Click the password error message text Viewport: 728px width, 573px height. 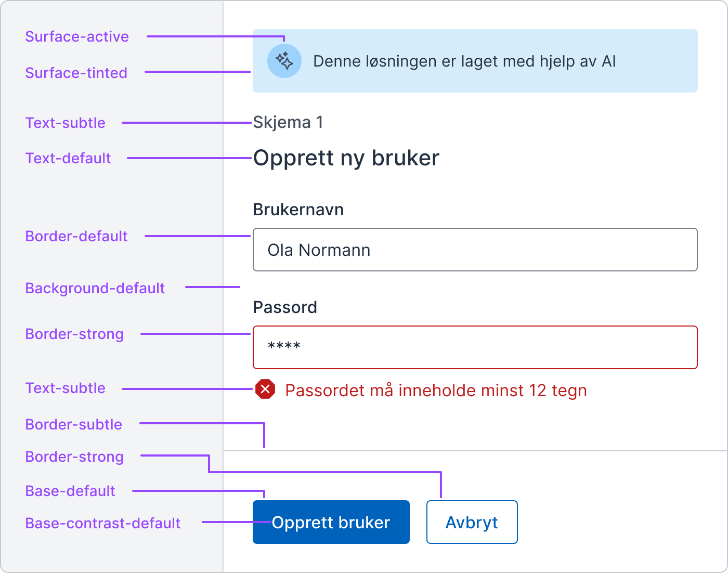436,390
